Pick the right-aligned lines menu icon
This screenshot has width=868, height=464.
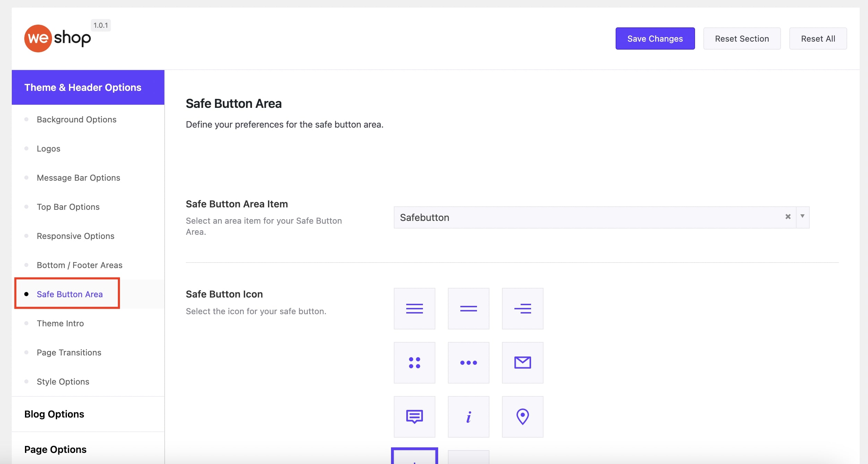click(x=522, y=308)
